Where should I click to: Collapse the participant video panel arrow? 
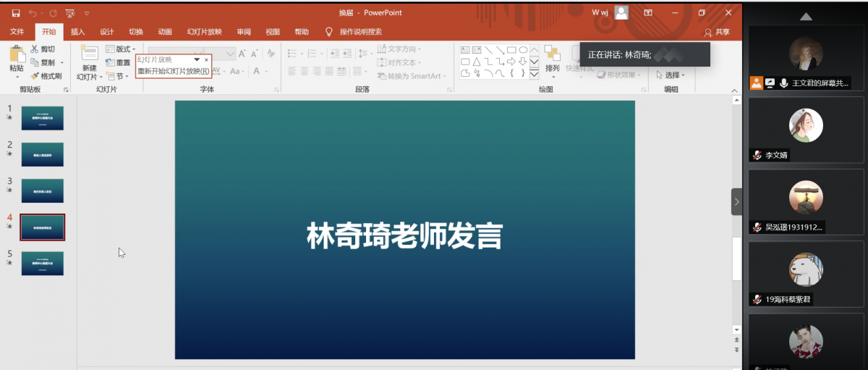click(737, 202)
